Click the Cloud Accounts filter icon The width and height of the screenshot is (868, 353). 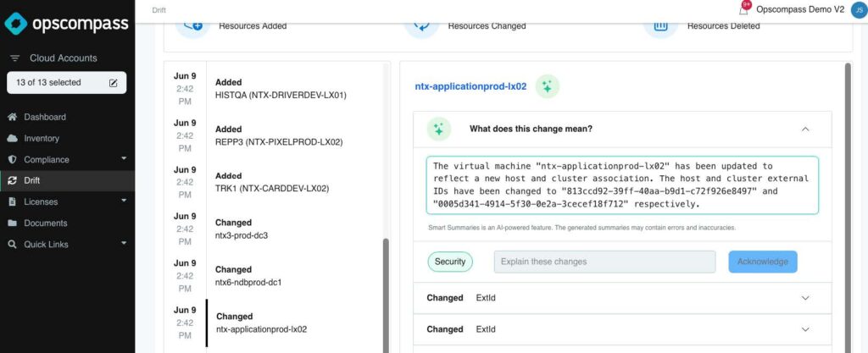[15, 58]
